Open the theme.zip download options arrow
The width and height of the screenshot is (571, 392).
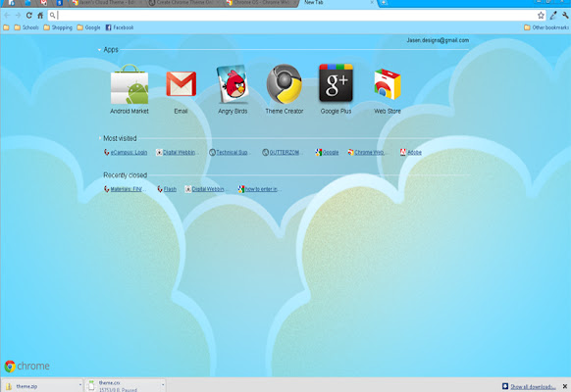[x=80, y=385]
